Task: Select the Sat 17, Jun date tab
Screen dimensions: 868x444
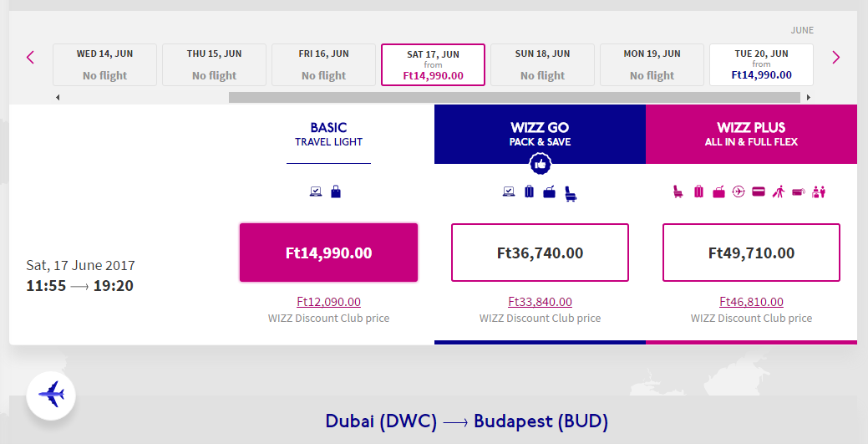Action: point(433,64)
